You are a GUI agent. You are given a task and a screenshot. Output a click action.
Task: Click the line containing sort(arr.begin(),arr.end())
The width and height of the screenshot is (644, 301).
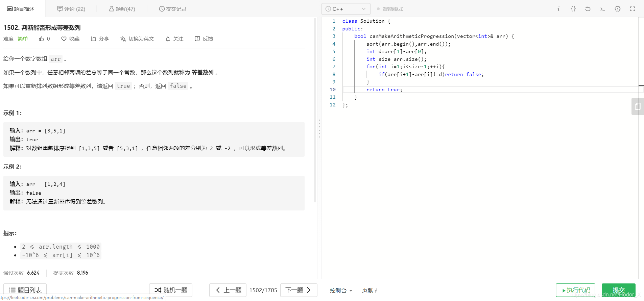[408, 44]
